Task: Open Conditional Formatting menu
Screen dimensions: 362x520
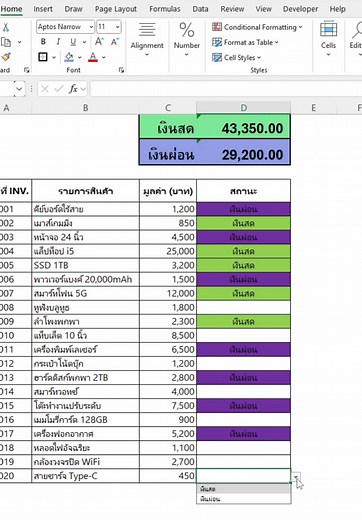Action: (257, 27)
